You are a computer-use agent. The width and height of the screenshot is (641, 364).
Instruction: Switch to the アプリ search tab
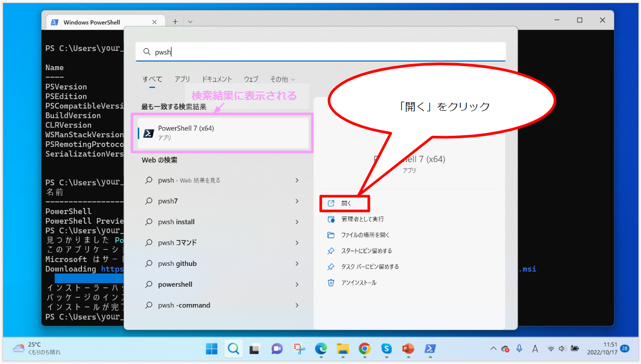(182, 79)
